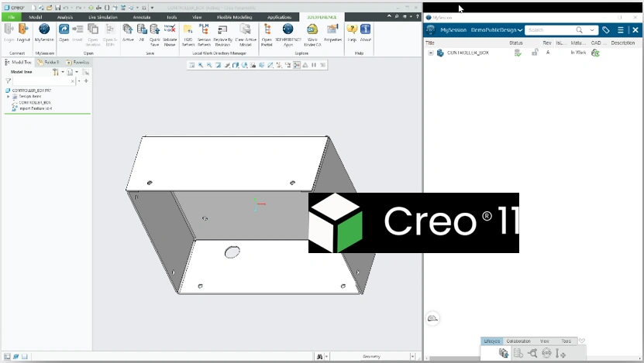Click the Clear Active Model icon
This screenshot has width=644, height=363.
[245, 29]
